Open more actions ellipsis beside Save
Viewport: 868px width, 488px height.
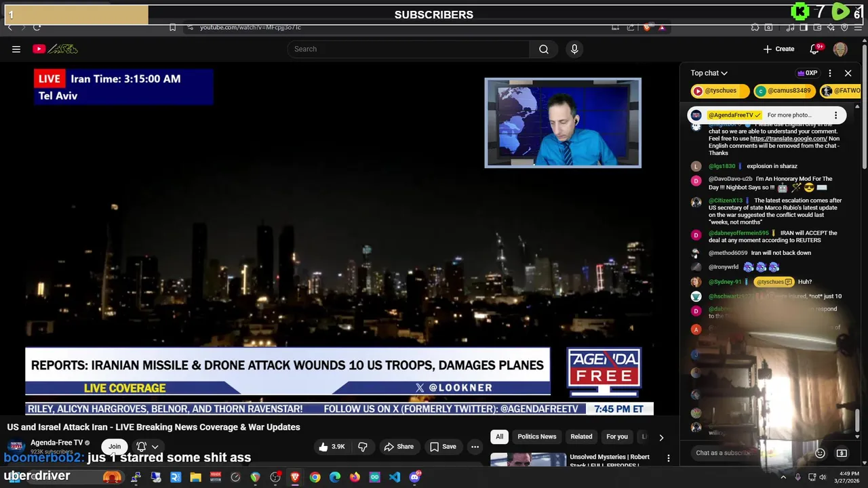pos(475,447)
